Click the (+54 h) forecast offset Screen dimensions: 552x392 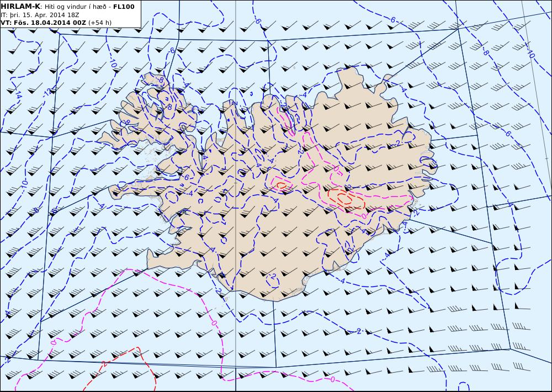pyautogui.click(x=99, y=23)
